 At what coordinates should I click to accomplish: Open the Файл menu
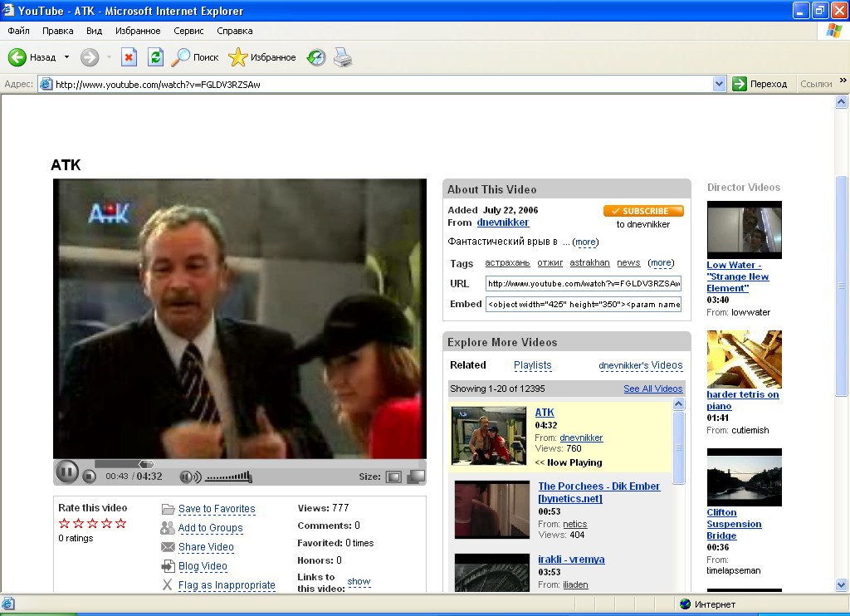[x=19, y=31]
